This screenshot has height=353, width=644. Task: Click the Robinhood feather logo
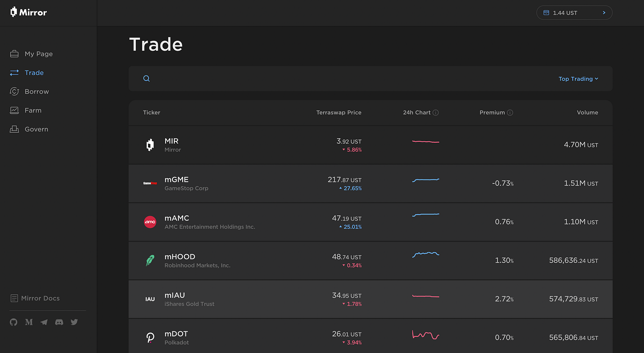pos(150,260)
